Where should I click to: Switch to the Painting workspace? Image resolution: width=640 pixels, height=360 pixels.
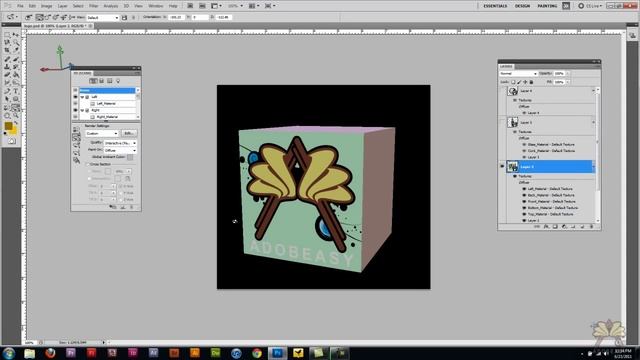547,6
